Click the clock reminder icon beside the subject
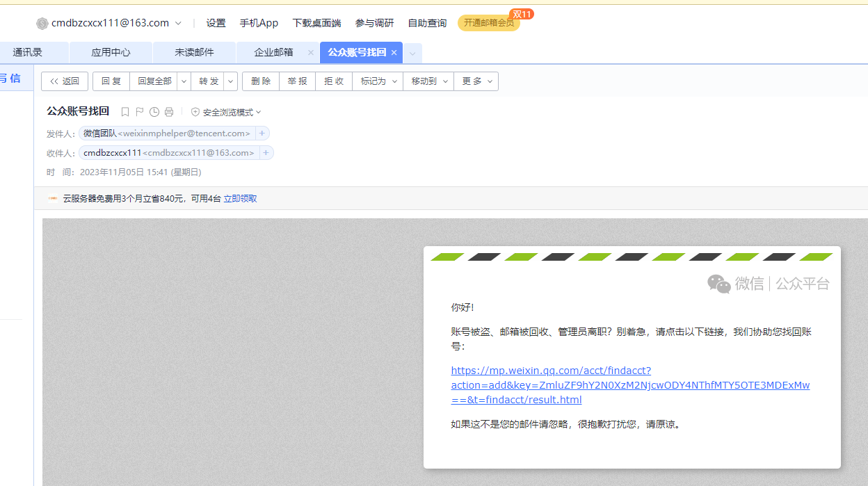Image resolution: width=868 pixels, height=486 pixels. [154, 112]
